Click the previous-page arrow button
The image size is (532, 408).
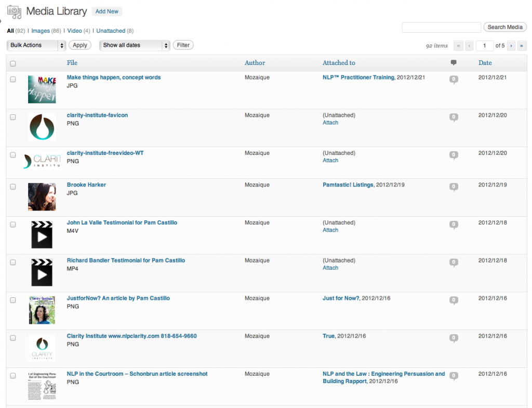(x=469, y=46)
